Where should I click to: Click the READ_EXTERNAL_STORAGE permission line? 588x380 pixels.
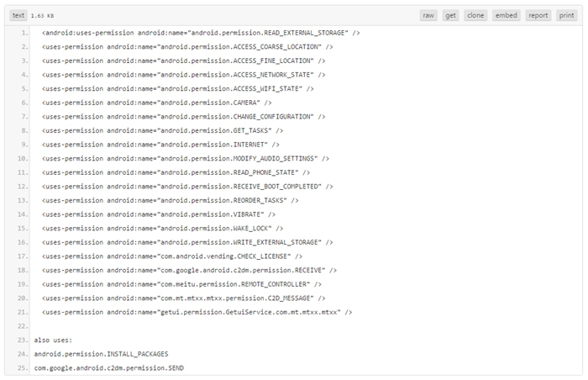tap(201, 33)
